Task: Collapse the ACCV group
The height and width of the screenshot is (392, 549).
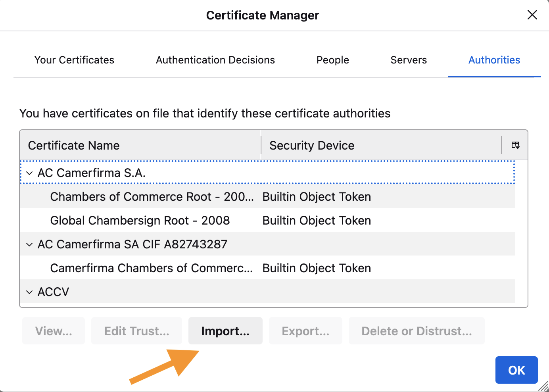Action: [29, 292]
